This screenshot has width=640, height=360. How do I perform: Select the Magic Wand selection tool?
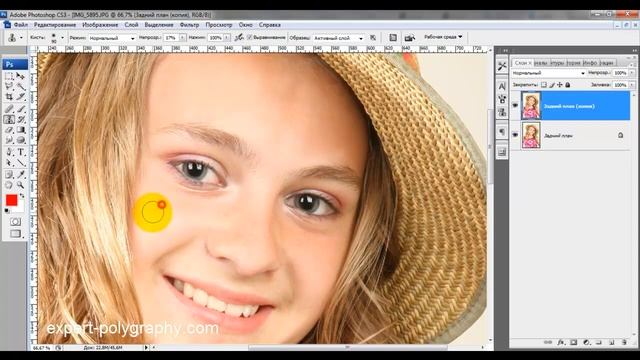21,86
